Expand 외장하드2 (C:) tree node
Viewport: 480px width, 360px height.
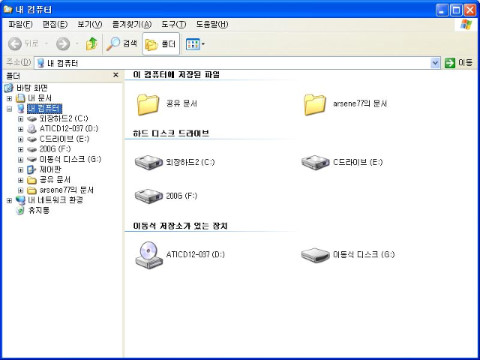pyautogui.click(x=20, y=119)
